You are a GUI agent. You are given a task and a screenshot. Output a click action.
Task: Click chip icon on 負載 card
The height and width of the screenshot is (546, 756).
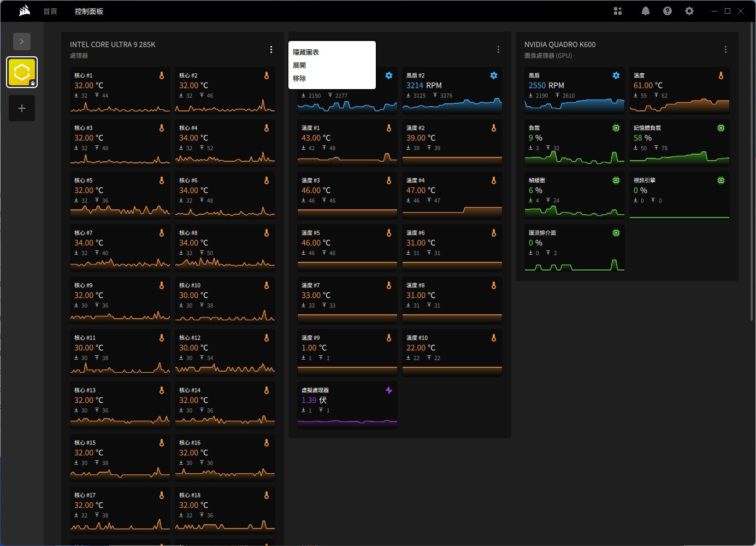coord(616,128)
